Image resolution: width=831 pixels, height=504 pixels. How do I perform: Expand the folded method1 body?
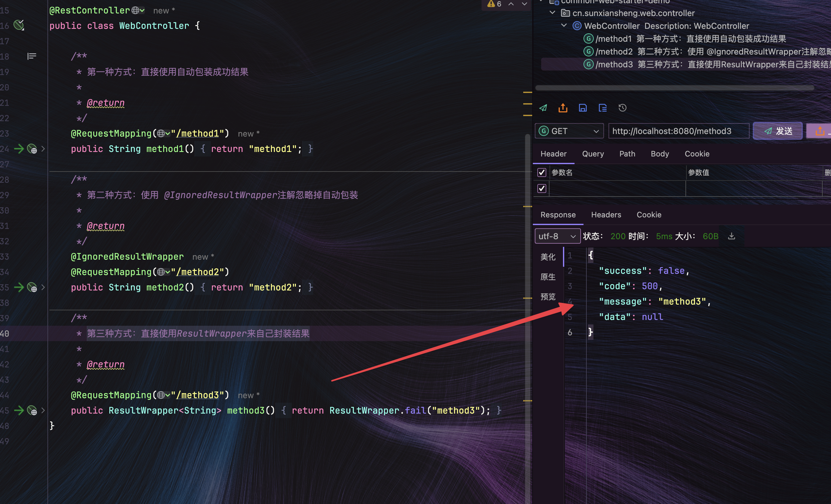pyautogui.click(x=43, y=148)
